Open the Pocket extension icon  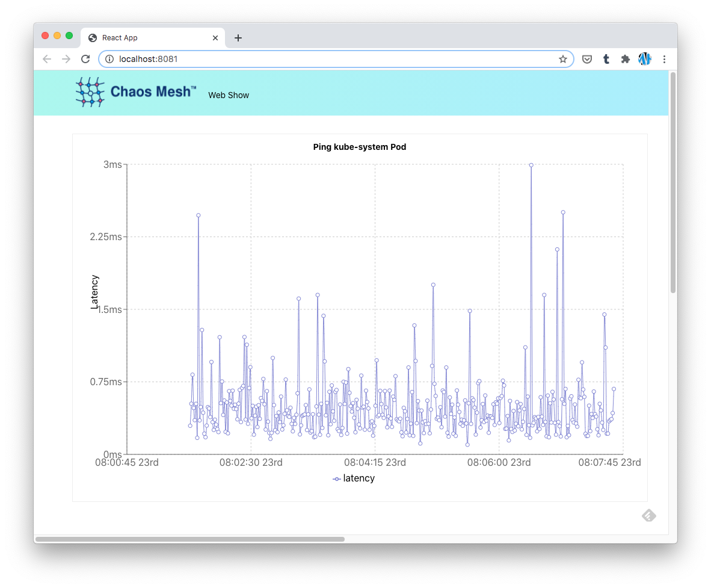tap(586, 59)
